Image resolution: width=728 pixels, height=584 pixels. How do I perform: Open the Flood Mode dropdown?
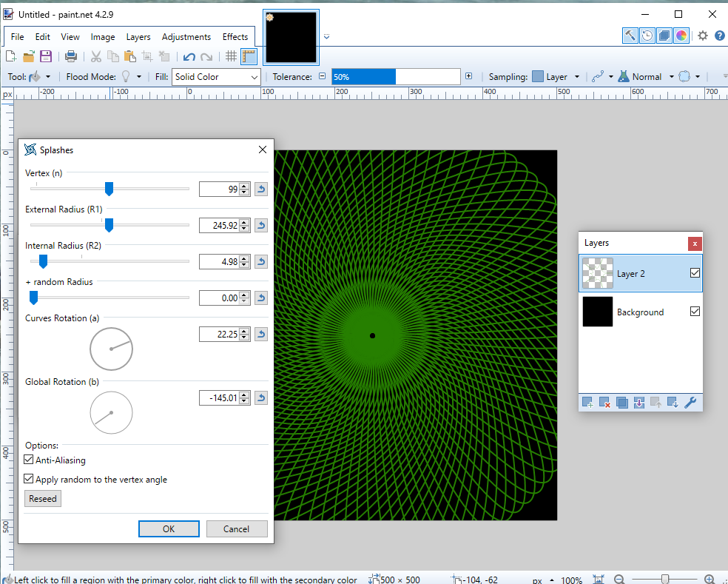132,77
